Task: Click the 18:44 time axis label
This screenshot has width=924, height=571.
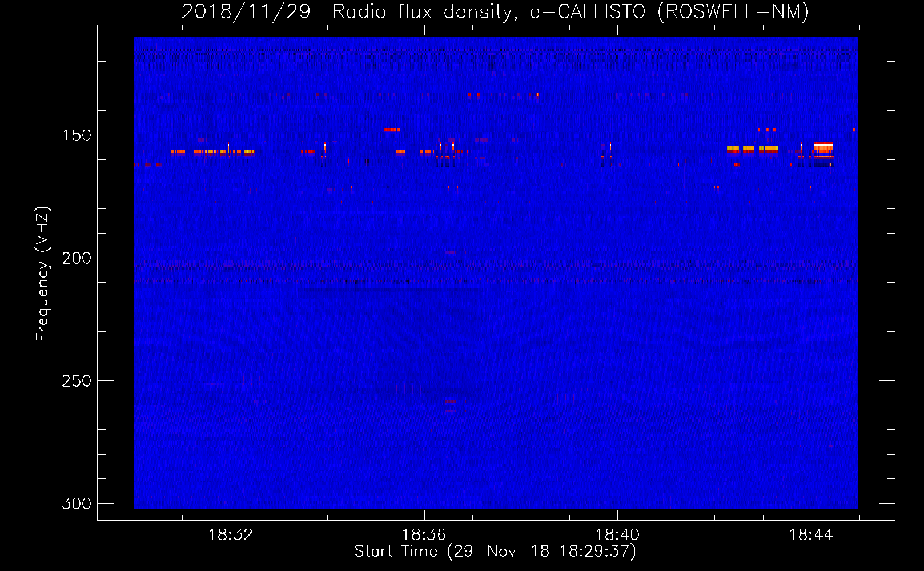Action: point(811,535)
